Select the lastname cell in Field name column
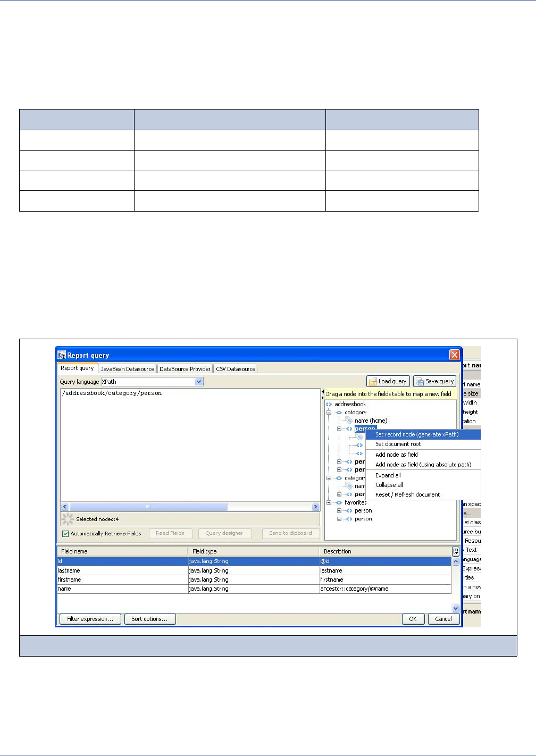The width and height of the screenshot is (536, 756). pyautogui.click(x=123, y=570)
